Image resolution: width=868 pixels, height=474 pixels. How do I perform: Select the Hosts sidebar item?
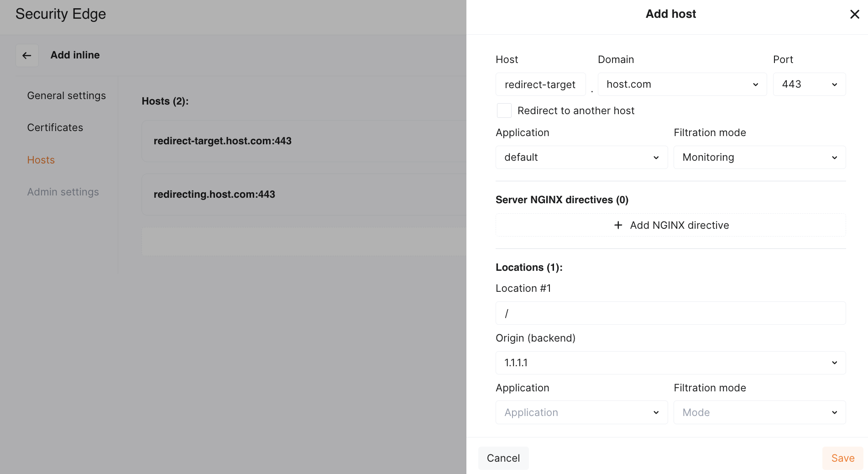coord(41,160)
